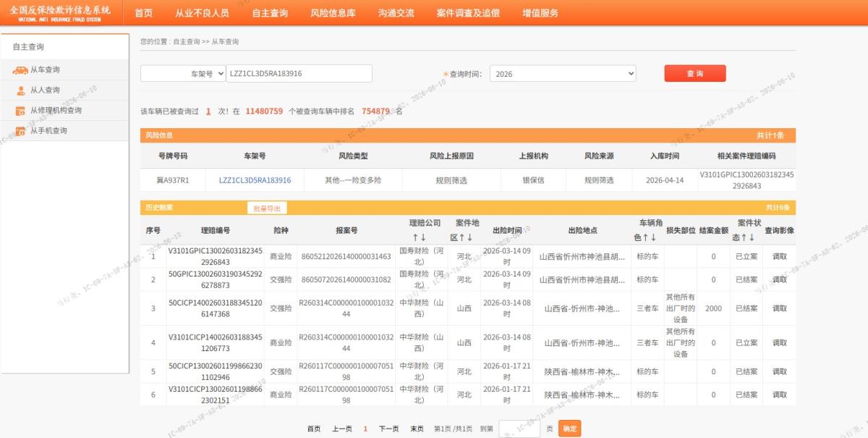Click 自主查询 in the breadcrumb path
The width and height of the screenshot is (868, 438).
click(x=187, y=42)
